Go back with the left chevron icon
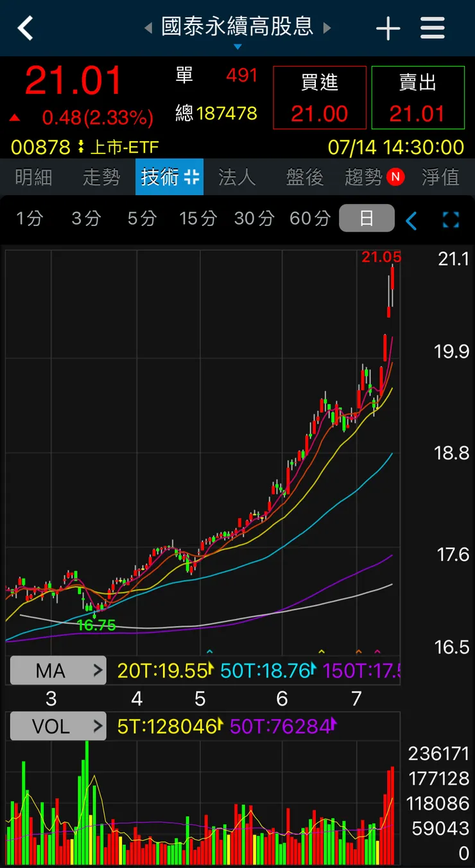 pyautogui.click(x=25, y=28)
